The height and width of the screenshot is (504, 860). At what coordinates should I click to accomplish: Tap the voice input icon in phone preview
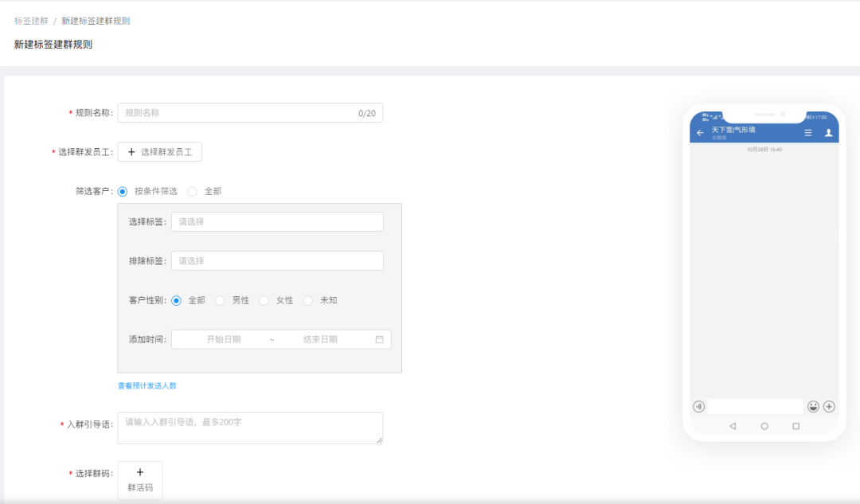tap(699, 406)
